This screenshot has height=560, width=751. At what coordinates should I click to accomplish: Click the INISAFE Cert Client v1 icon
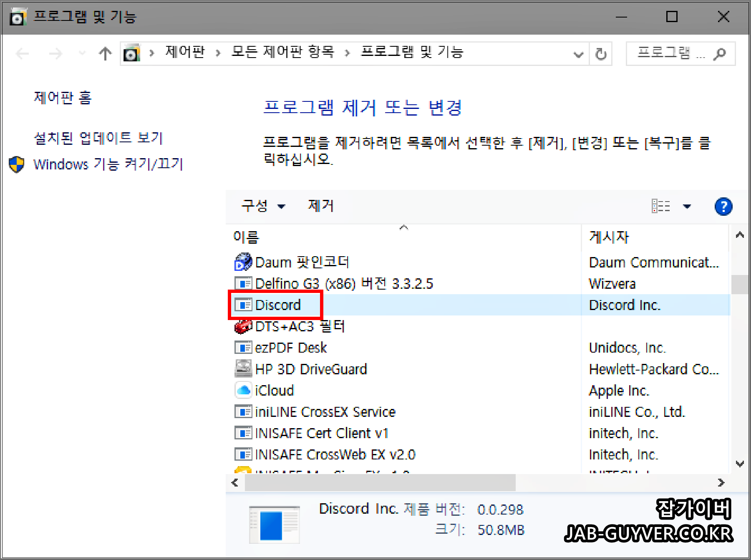pos(243,433)
